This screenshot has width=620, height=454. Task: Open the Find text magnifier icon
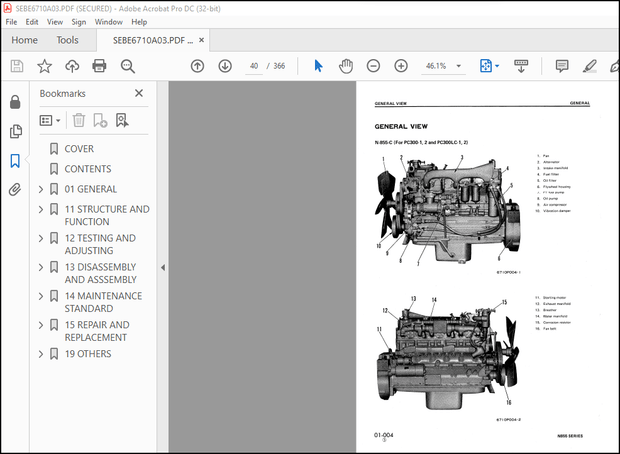coord(127,66)
